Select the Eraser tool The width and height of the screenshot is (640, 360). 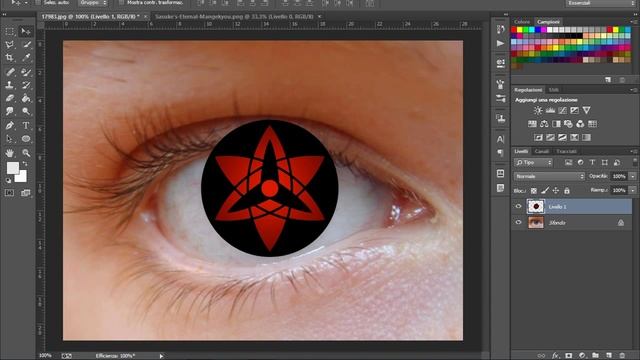(x=9, y=98)
